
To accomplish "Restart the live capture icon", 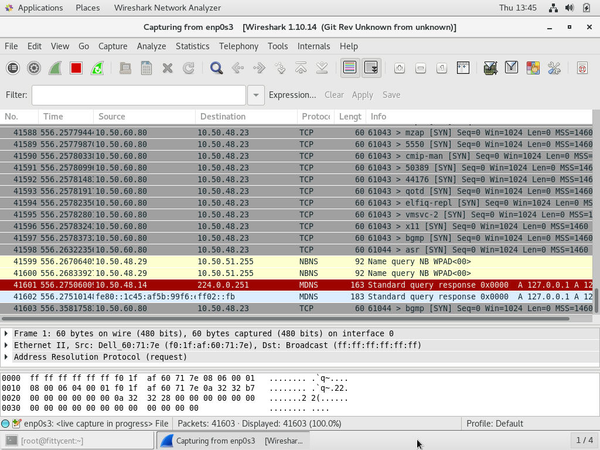I will 97,68.
